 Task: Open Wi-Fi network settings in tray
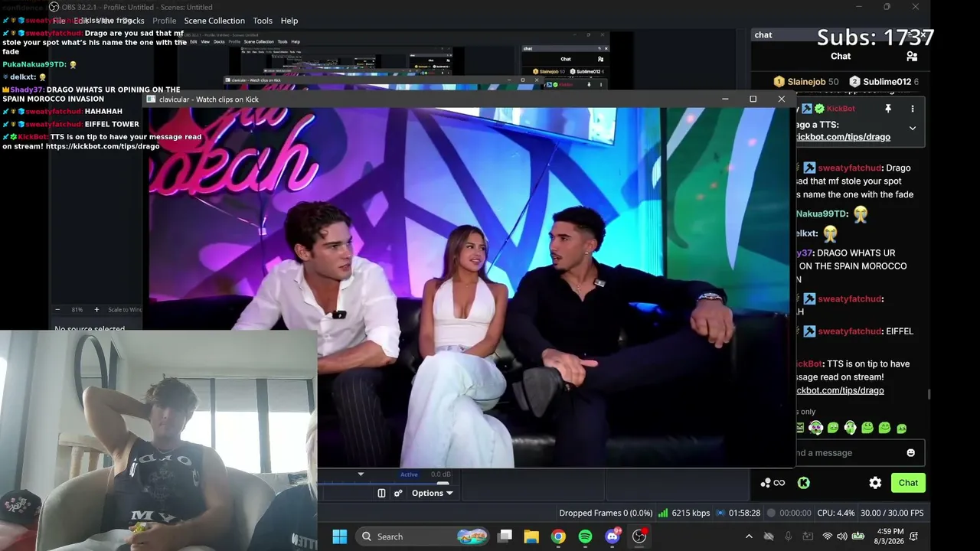point(827,536)
